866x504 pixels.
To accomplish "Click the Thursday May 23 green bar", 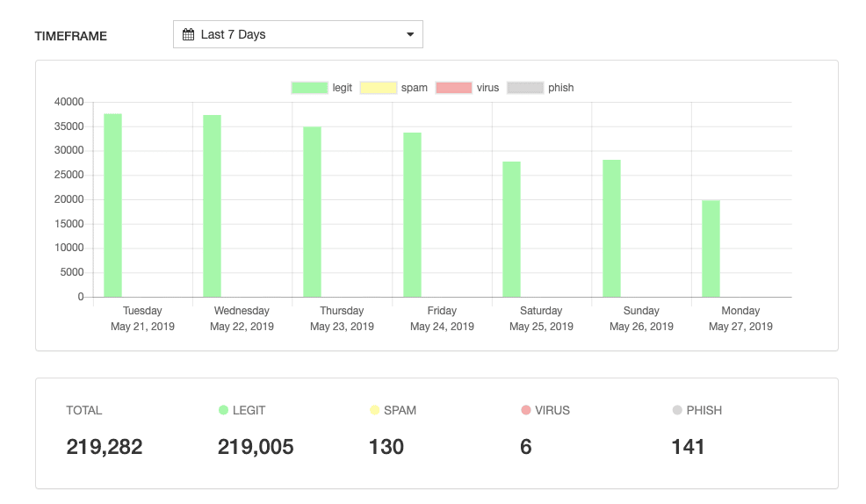I will click(x=312, y=212).
